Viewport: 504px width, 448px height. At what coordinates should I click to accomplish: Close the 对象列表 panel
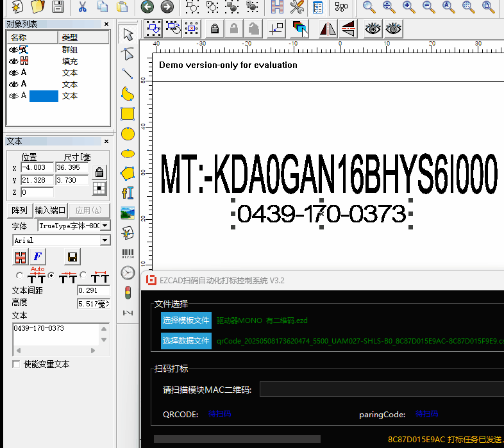[x=106, y=24]
